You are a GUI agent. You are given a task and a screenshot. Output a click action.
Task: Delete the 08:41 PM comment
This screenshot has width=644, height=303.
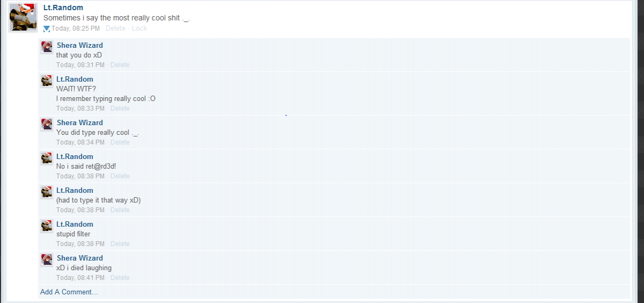point(120,278)
